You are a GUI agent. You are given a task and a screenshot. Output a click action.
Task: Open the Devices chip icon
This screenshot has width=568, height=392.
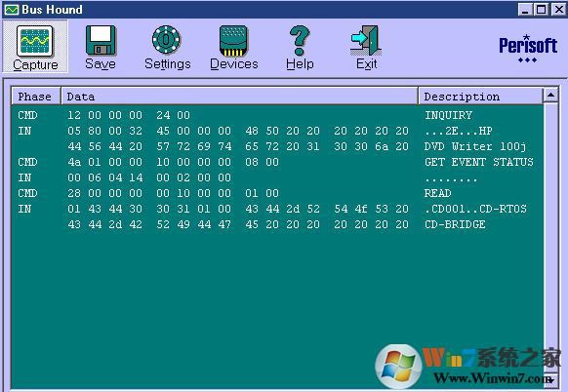click(x=233, y=47)
